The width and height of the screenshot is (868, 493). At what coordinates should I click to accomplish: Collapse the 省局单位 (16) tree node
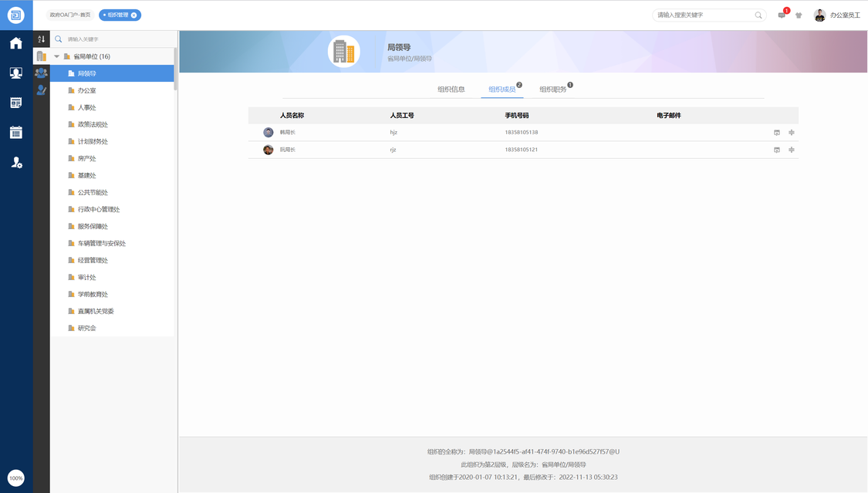(56, 56)
